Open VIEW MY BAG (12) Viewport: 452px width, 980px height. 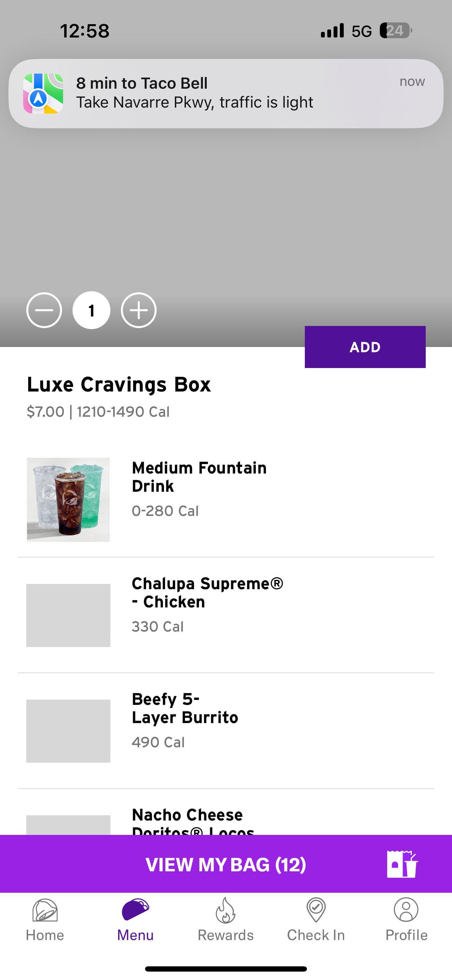point(225,864)
